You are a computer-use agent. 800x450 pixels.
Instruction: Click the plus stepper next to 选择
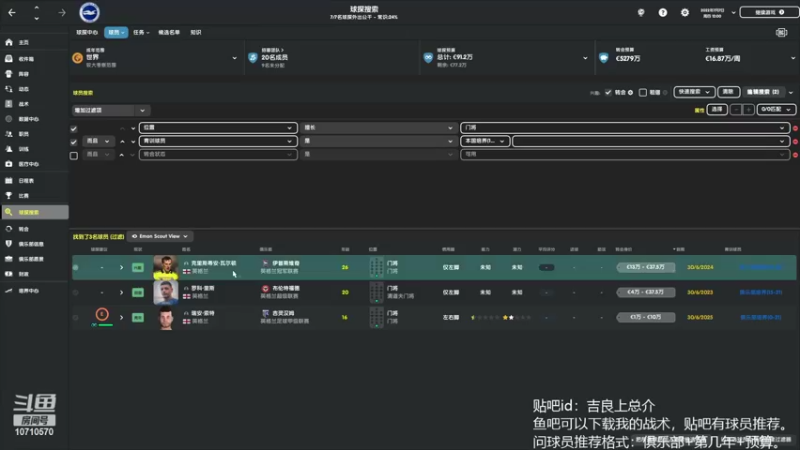click(x=748, y=109)
